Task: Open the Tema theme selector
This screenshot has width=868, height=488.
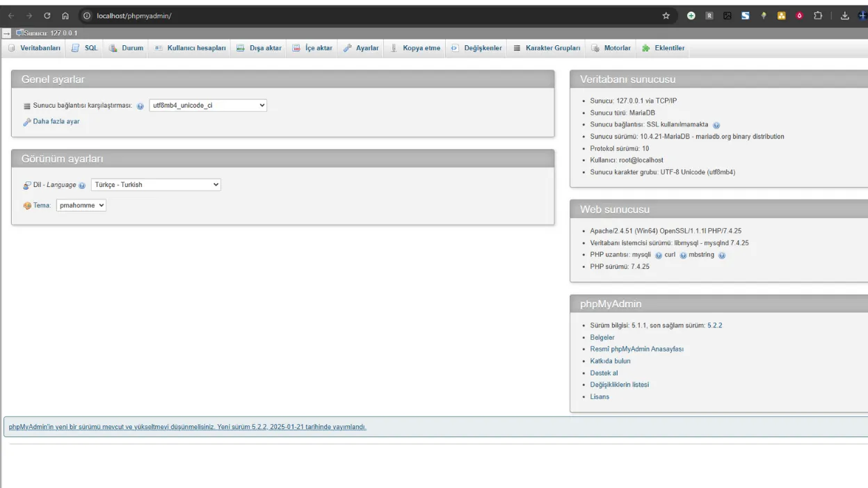Action: 81,205
